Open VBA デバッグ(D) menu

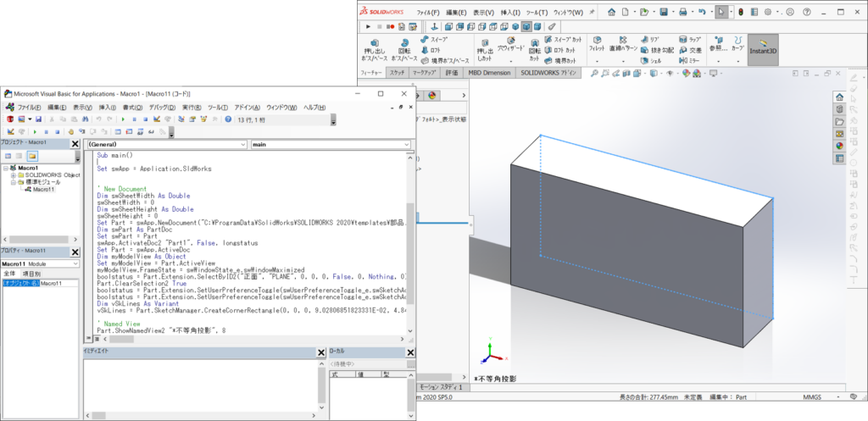click(x=162, y=108)
